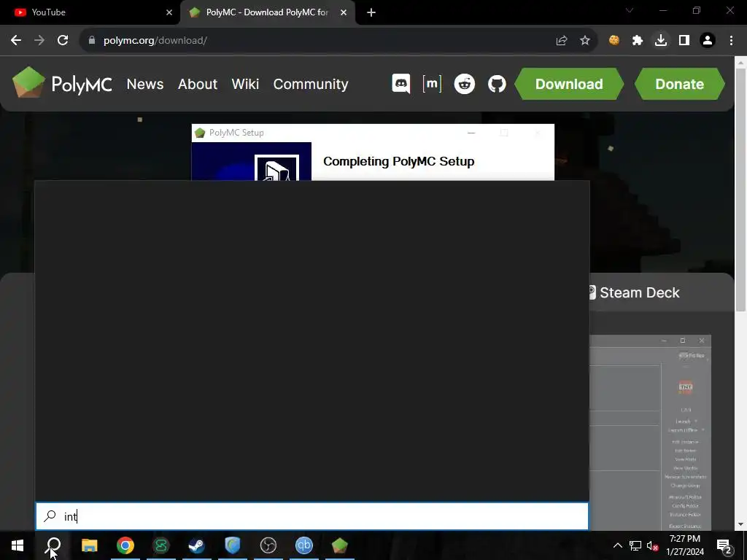The width and height of the screenshot is (747, 560).
Task: Close the YouTube tab
Action: coord(169,12)
